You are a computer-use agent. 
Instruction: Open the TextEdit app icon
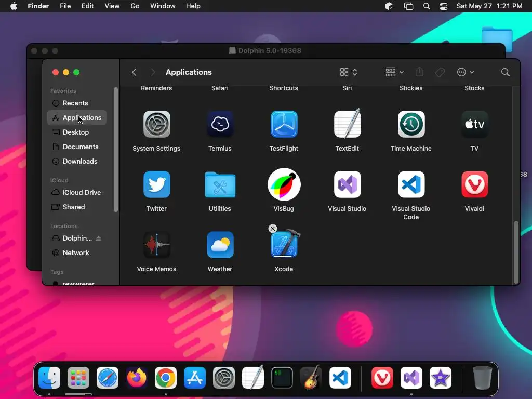(x=348, y=124)
